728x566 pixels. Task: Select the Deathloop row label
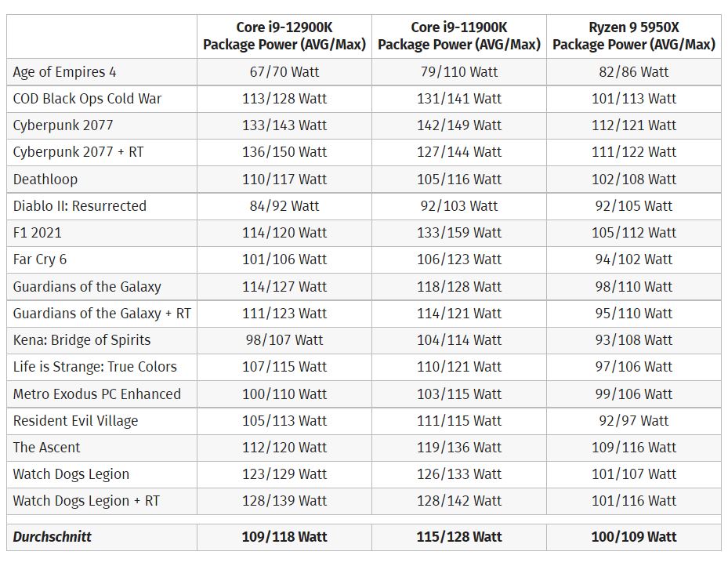[45, 180]
